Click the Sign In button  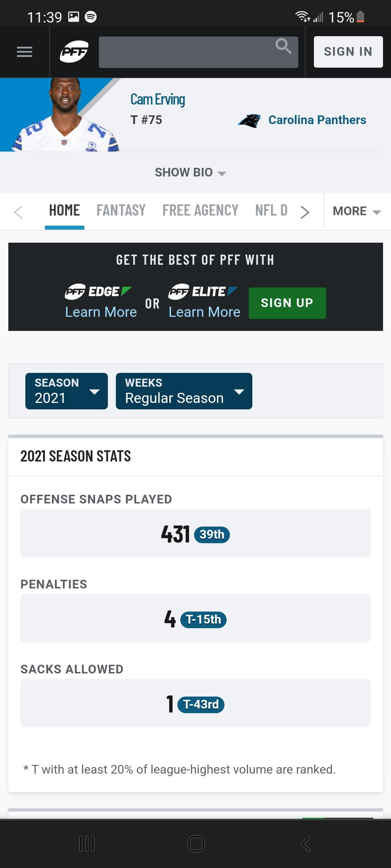coord(348,52)
